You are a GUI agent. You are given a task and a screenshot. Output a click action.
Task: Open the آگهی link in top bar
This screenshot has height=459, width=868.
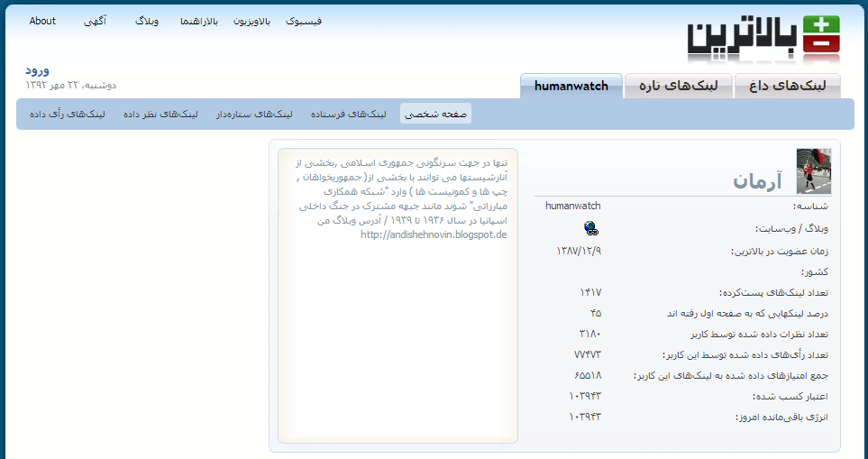coord(95,21)
